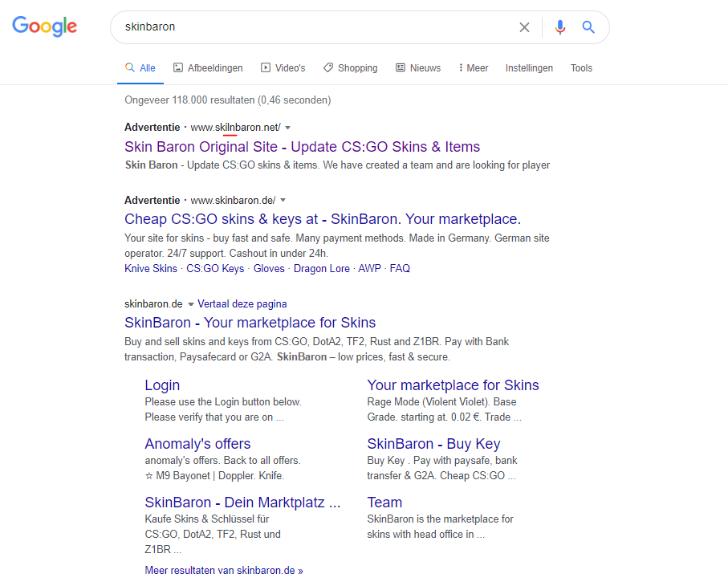Click Vertaal deze pagina link
728x586 pixels.
tap(242, 303)
